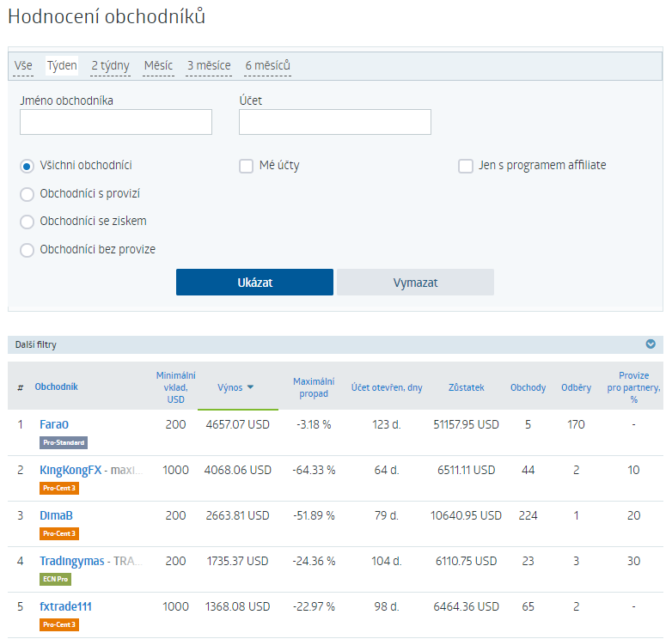
Task: Switch to the Měsíc tab
Action: pyautogui.click(x=158, y=65)
